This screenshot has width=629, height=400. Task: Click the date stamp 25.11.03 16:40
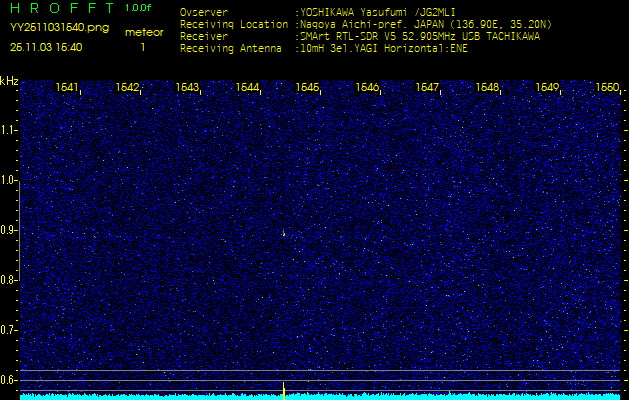click(x=46, y=47)
